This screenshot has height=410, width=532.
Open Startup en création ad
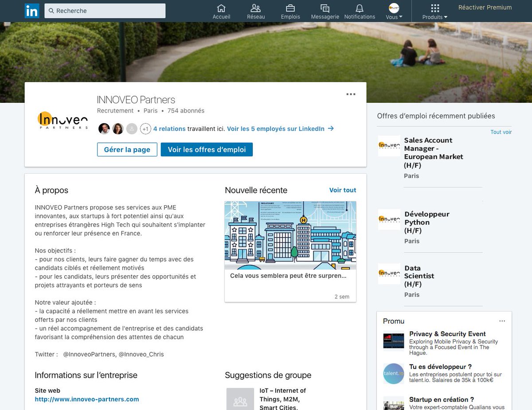click(442, 400)
